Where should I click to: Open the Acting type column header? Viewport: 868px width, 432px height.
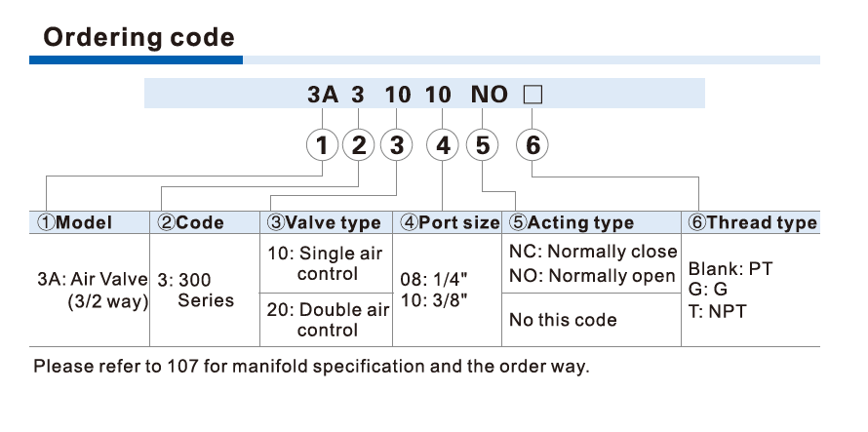coord(572,222)
